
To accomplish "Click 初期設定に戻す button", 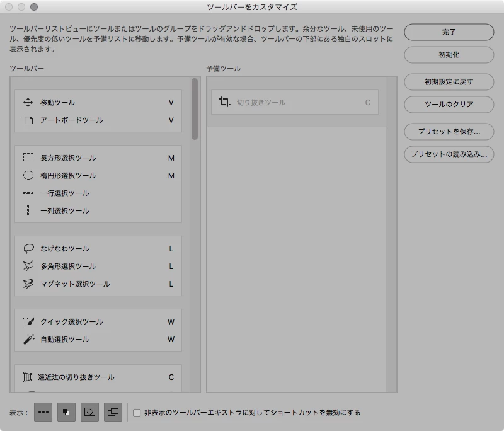I will pyautogui.click(x=449, y=82).
